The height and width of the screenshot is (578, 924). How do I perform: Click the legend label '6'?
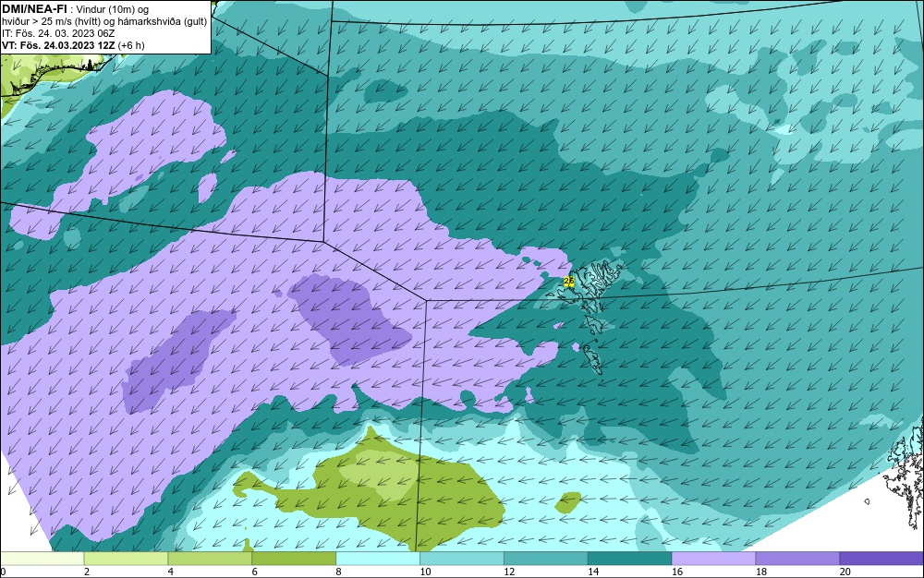point(255,572)
